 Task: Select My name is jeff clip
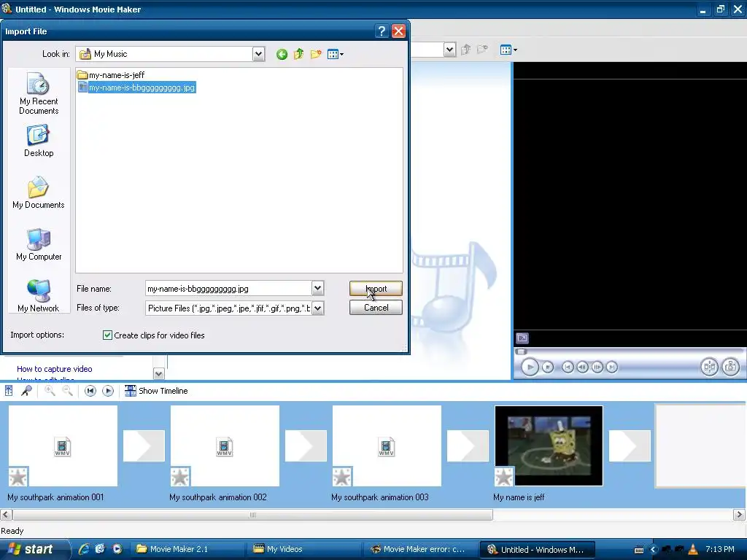549,446
